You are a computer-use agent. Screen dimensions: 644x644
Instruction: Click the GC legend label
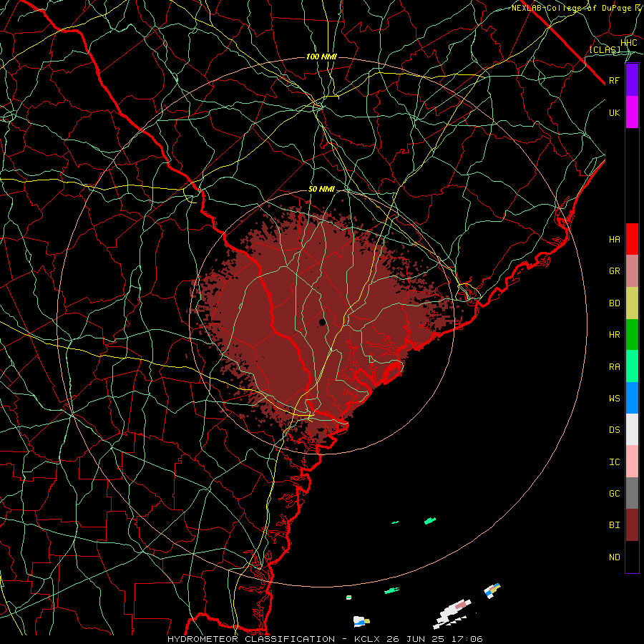(x=614, y=493)
